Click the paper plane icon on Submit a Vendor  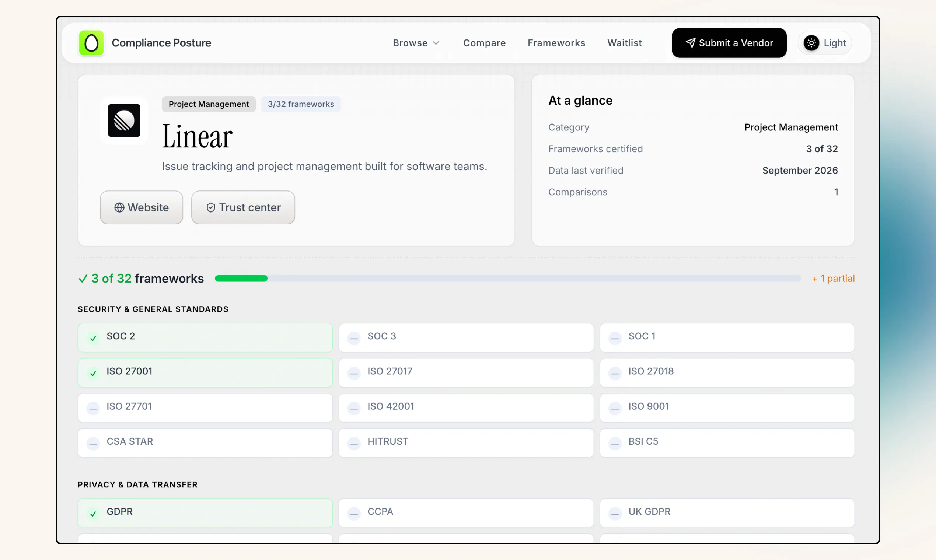[690, 43]
